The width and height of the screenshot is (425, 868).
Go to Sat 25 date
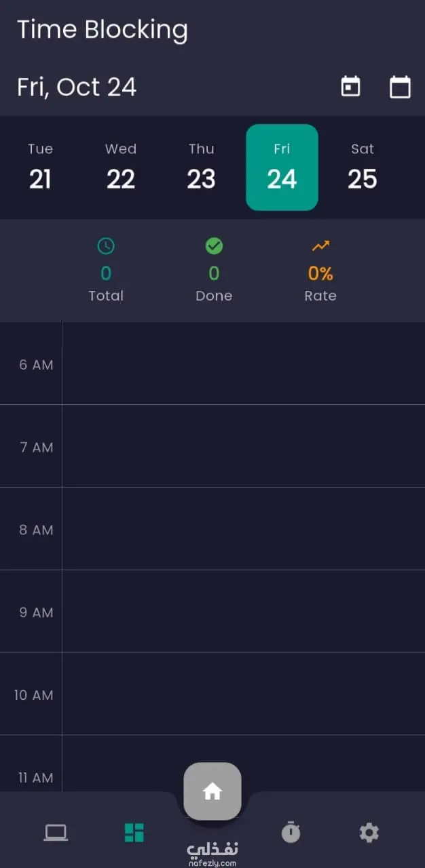tap(363, 167)
